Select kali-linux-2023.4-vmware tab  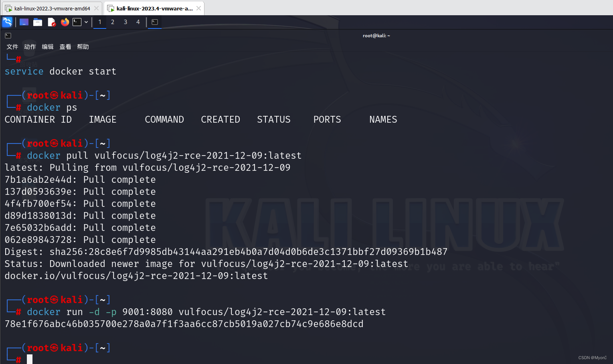[x=154, y=8]
